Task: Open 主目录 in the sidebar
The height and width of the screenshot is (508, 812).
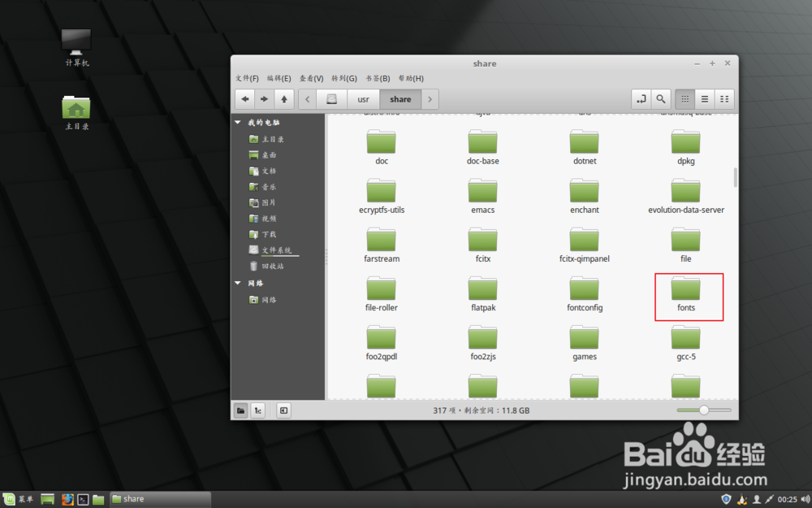Action: click(266, 139)
